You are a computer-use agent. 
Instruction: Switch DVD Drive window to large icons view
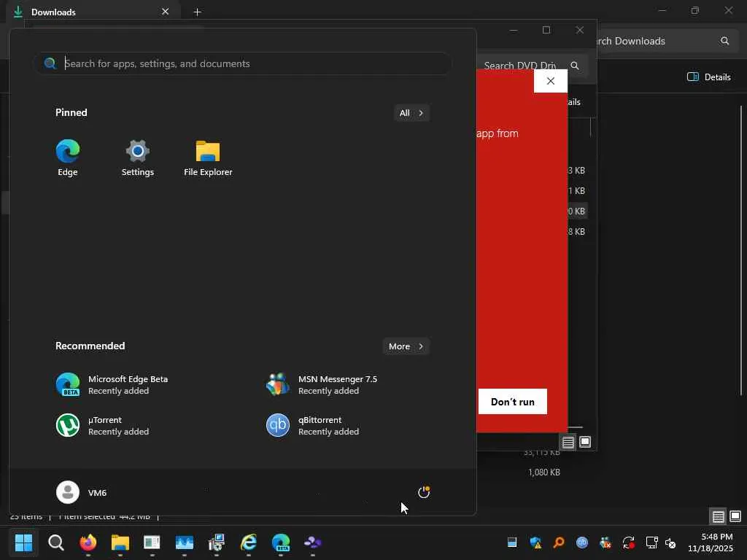point(585,443)
